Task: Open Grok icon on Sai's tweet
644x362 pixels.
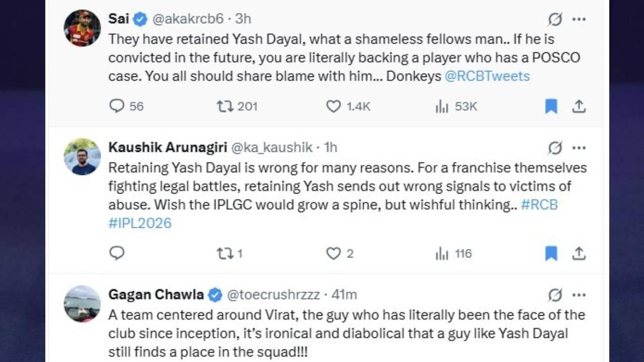Action: click(555, 19)
